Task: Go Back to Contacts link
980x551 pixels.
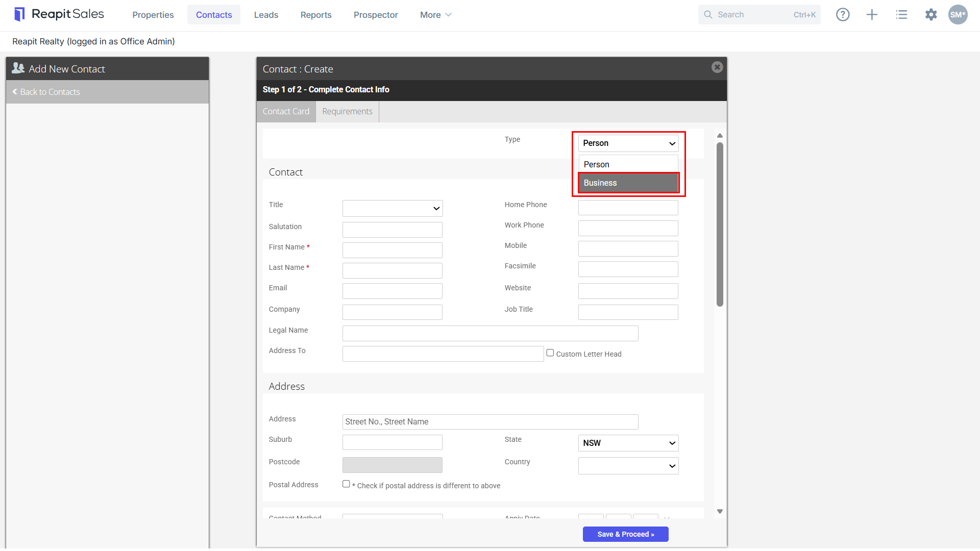Action: 46,92
